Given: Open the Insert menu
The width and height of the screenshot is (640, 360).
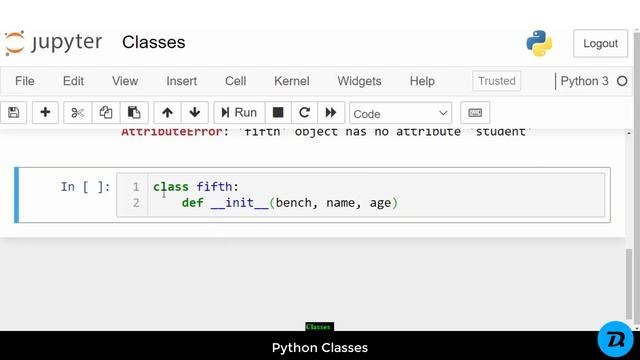Looking at the screenshot, I should (x=182, y=81).
